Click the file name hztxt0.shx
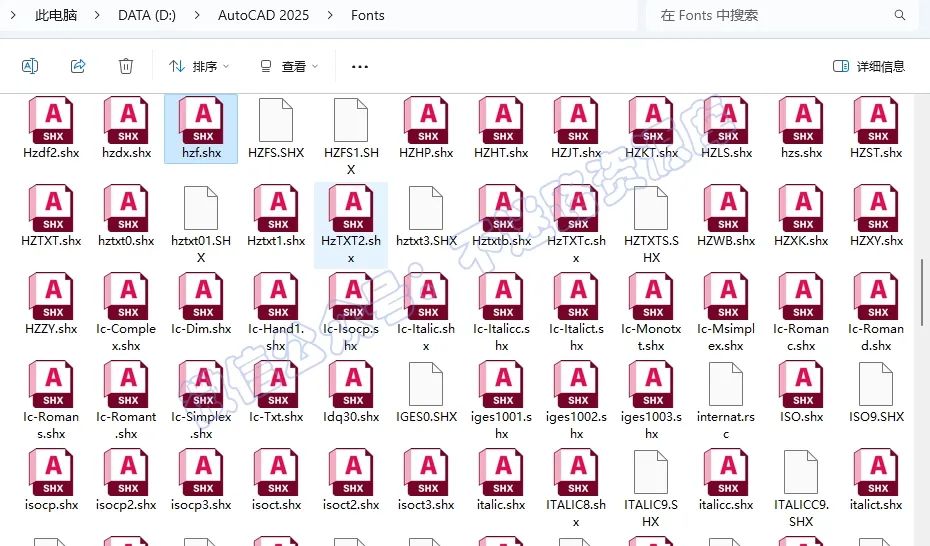 [x=126, y=241]
